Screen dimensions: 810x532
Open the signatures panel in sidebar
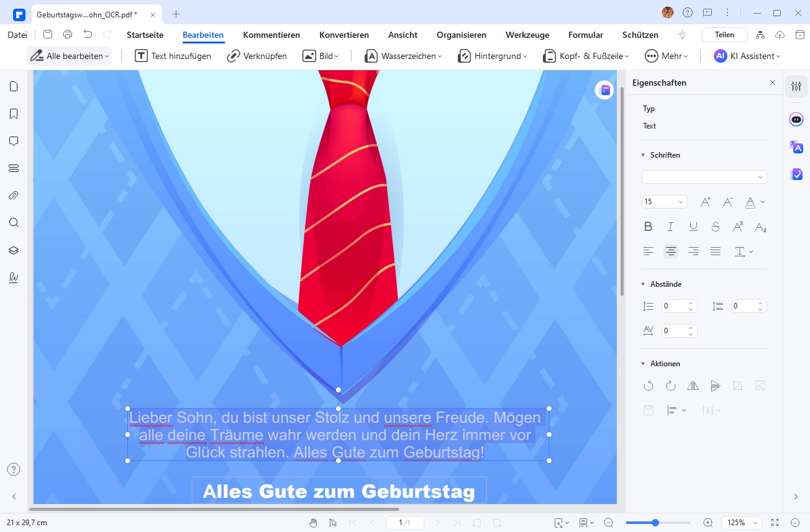(x=14, y=277)
